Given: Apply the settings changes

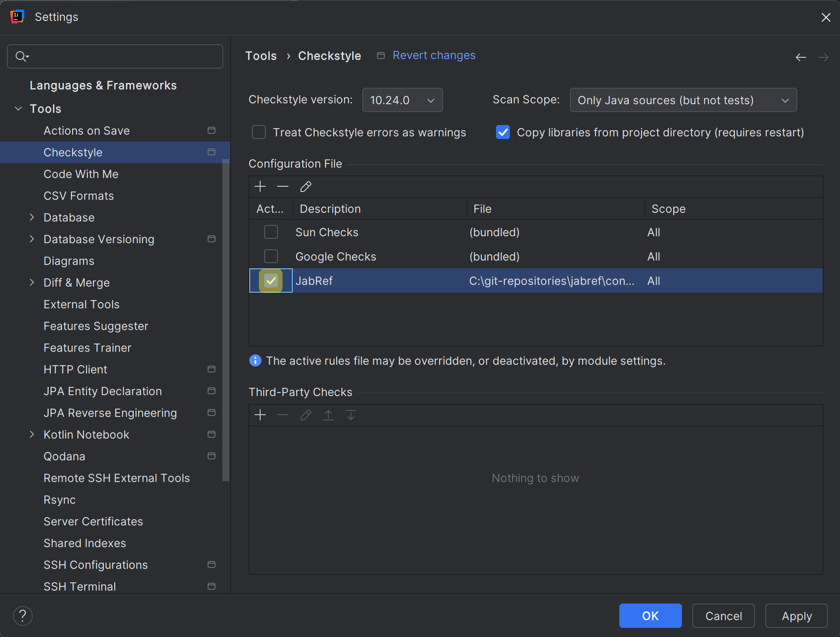Looking at the screenshot, I should click(x=796, y=616).
